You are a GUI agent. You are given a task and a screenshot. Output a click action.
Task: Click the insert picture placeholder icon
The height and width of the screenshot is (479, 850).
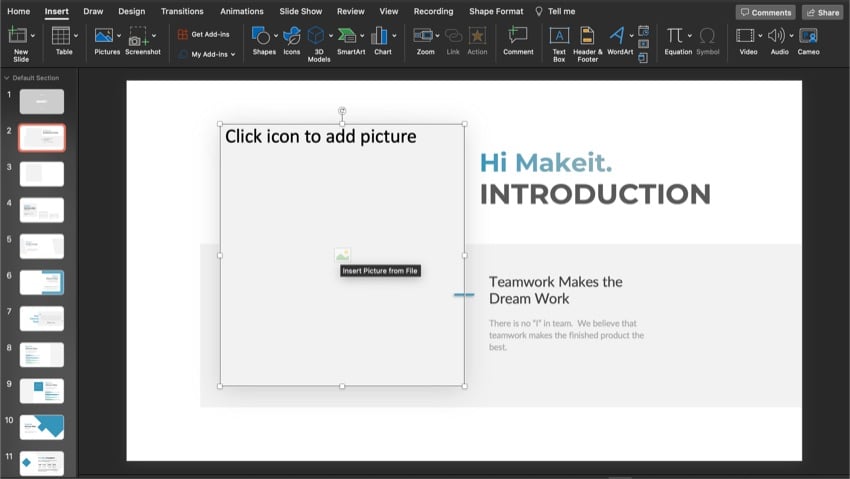coord(342,255)
